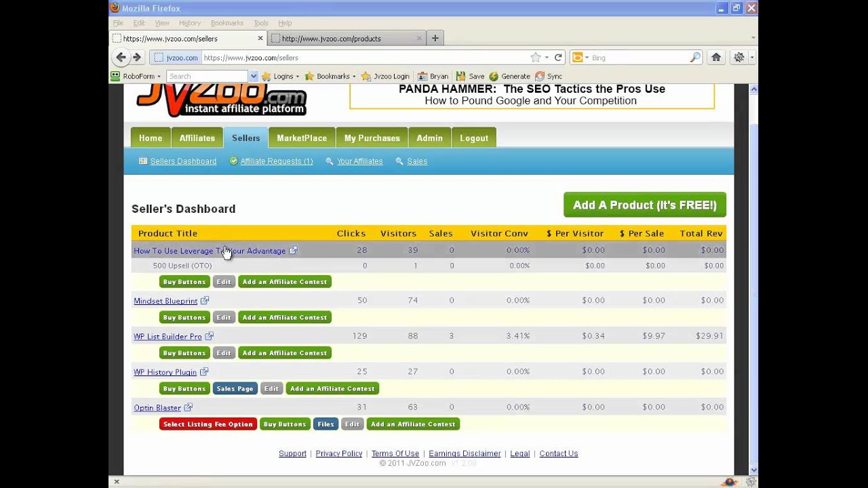The image size is (868, 488).
Task: Select the MarketPlace navigation tab
Action: (x=302, y=138)
